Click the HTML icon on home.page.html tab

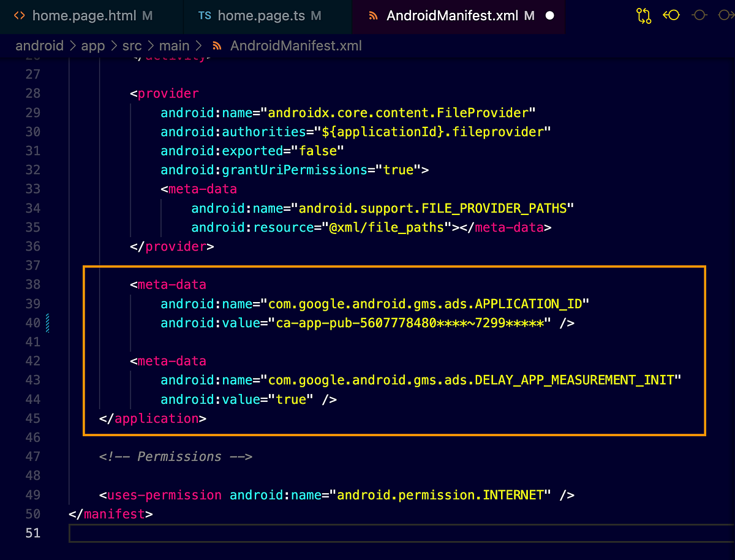coord(20,16)
